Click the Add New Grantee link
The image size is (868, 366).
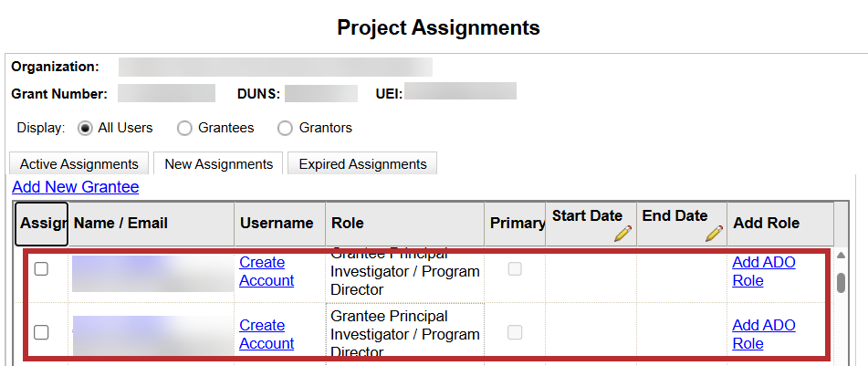click(x=76, y=187)
